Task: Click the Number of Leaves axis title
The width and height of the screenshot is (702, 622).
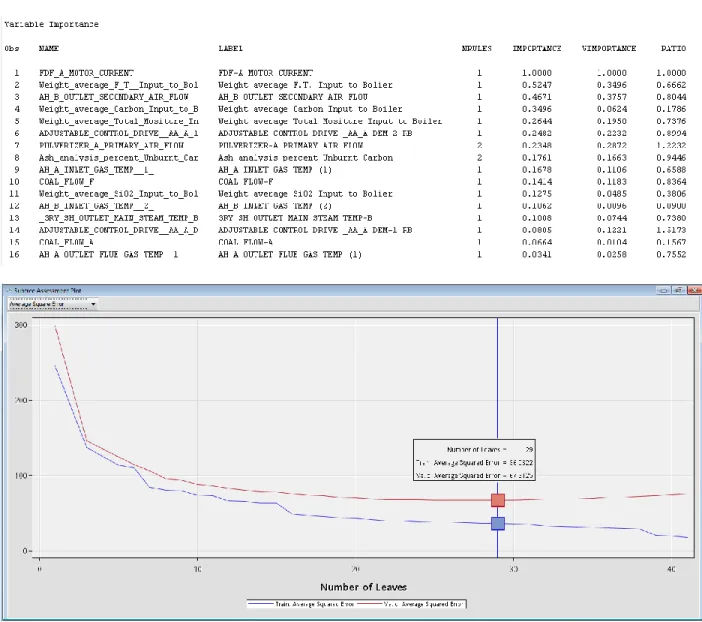Action: 363,587
